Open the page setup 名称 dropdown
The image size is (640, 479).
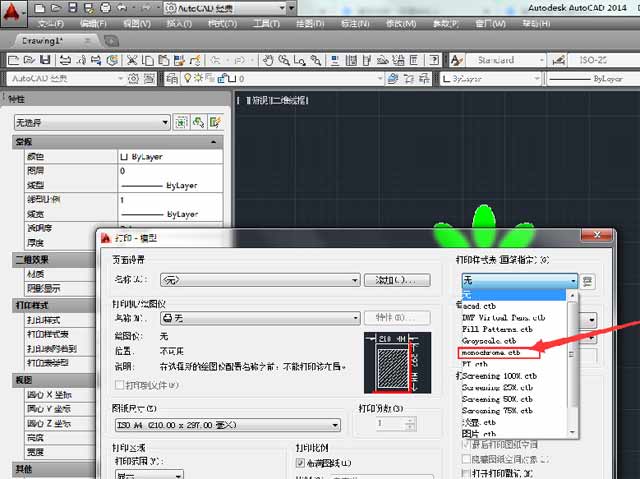click(260, 280)
